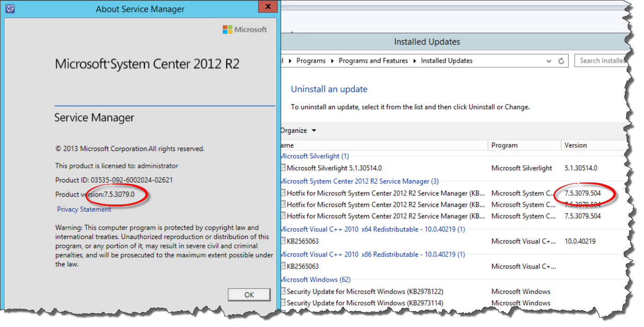
Task: Click the Installed Updates breadcrumb
Action: (x=447, y=60)
